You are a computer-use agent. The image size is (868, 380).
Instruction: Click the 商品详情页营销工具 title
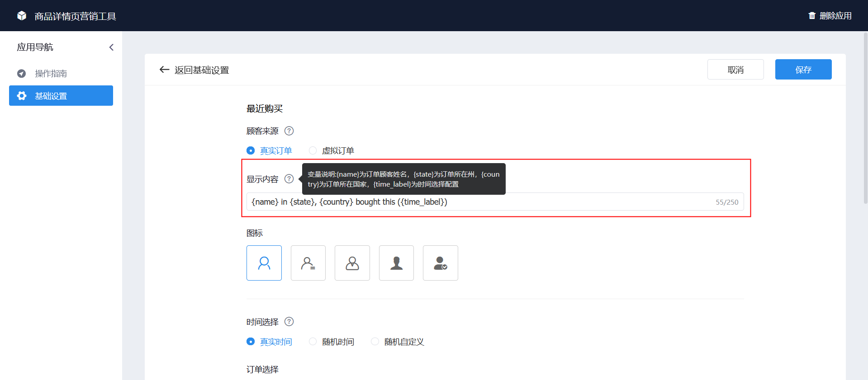point(76,16)
